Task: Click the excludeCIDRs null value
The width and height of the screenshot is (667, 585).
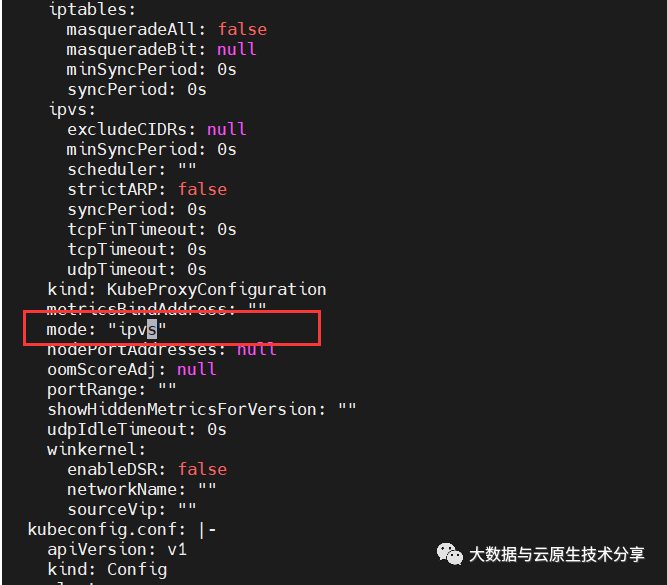Action: pos(226,129)
